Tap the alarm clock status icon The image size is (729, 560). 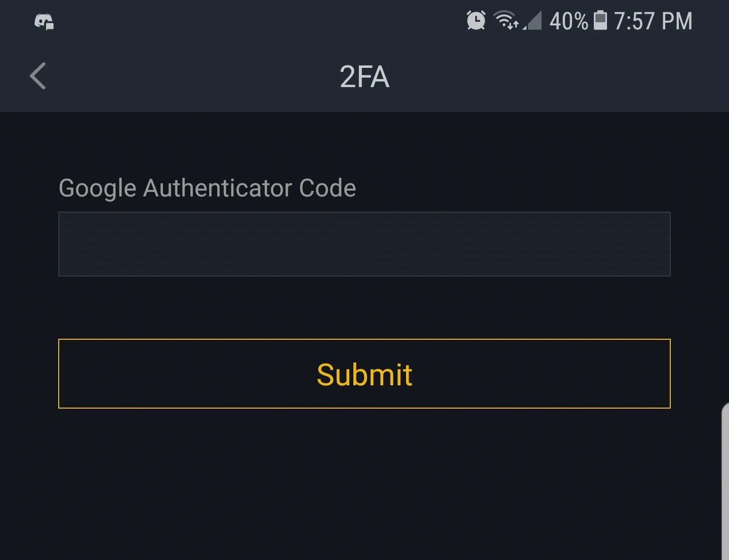[476, 21]
